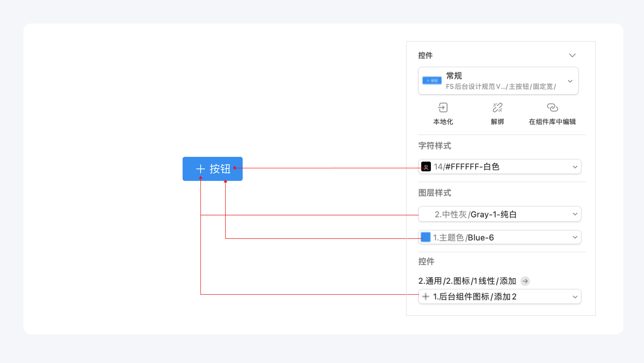The width and height of the screenshot is (644, 363).
Task: Click the Blue-6 color swatch
Action: pos(426,237)
